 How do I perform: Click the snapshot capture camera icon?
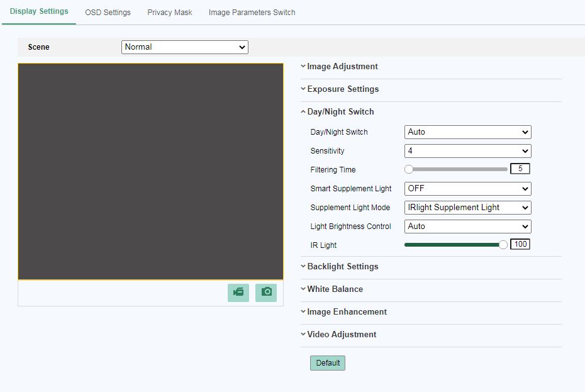pos(266,293)
